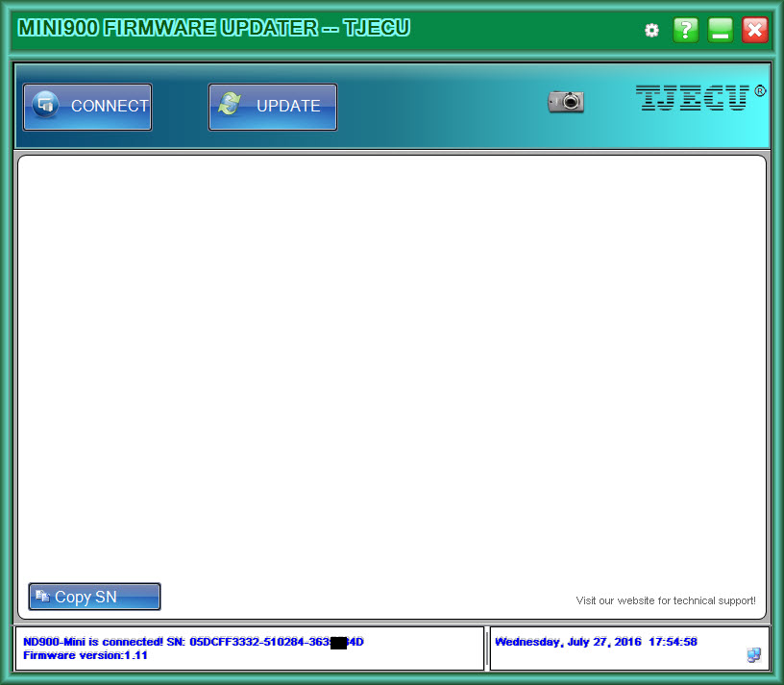Copy the serial number with Copy SN
The image size is (784, 685).
pyautogui.click(x=94, y=597)
